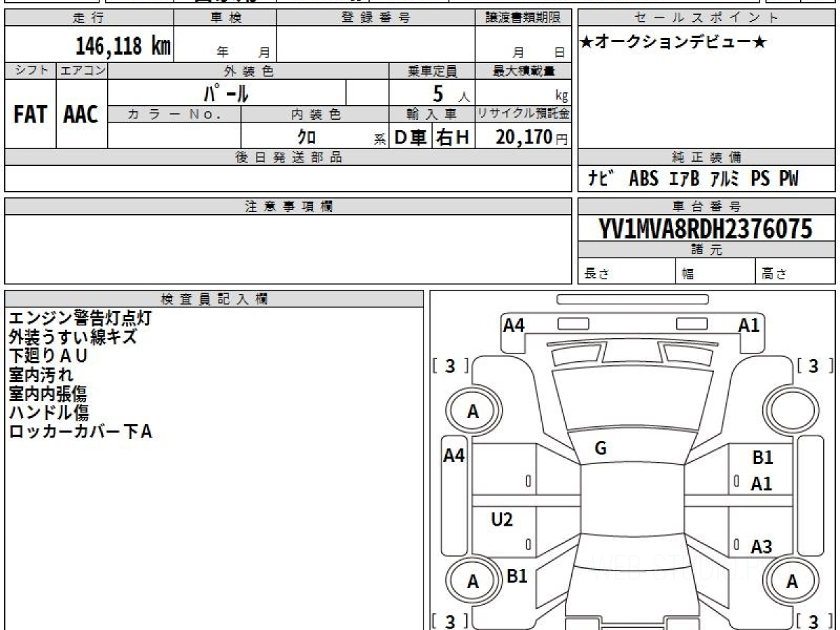Click the 車検 header cell
This screenshot has width=840, height=630.
point(225,18)
